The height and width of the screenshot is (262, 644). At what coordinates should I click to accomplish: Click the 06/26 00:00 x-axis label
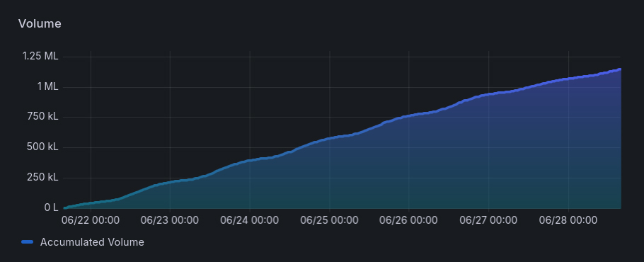408,220
